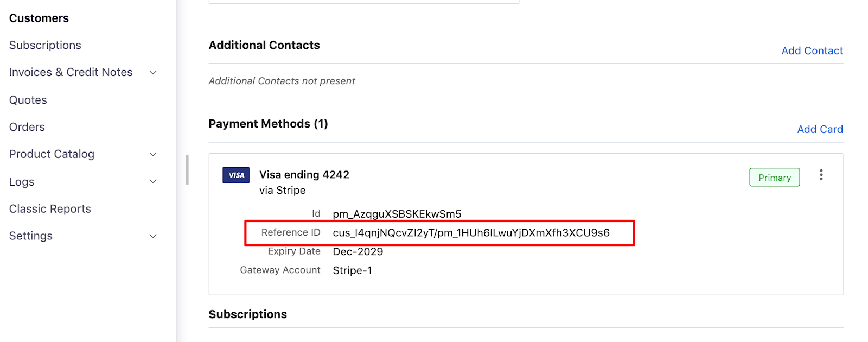This screenshot has height=342, width=868.
Task: Click the Visa ending 4242 title
Action: click(304, 175)
